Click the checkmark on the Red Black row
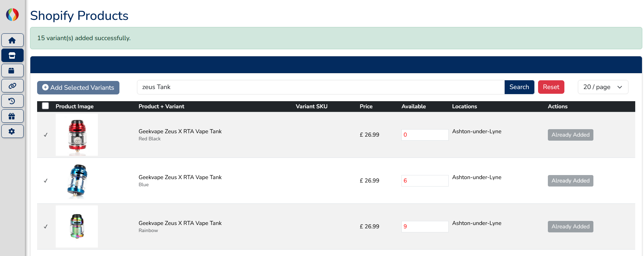Screen dimensions: 644x256 46,135
